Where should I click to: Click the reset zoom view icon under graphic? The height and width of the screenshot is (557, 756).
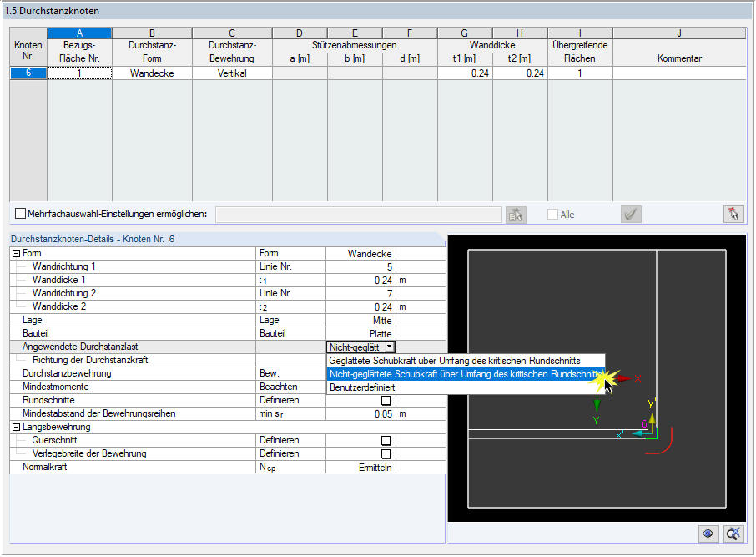point(733,534)
